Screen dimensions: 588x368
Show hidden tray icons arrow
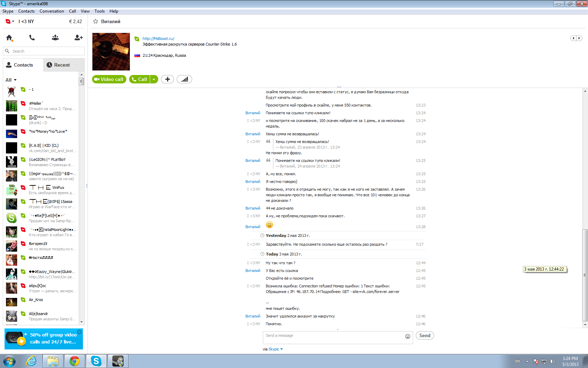click(527, 361)
